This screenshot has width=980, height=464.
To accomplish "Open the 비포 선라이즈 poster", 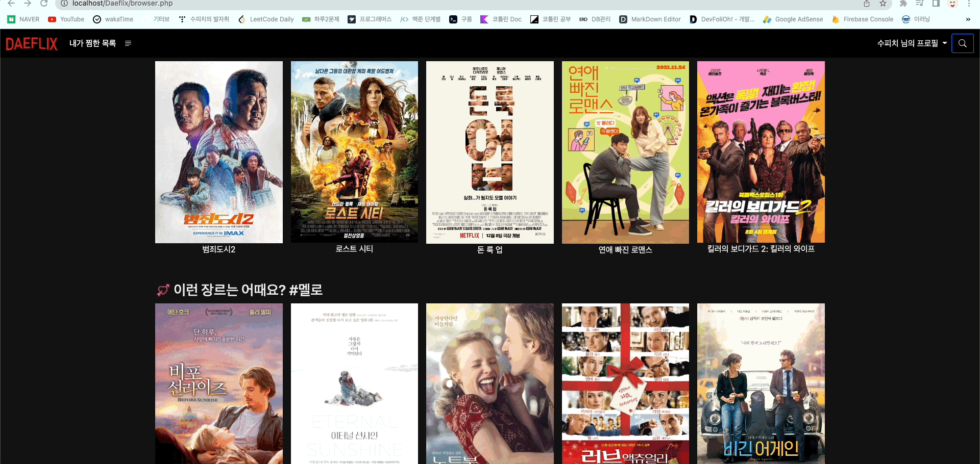I will click(x=219, y=384).
